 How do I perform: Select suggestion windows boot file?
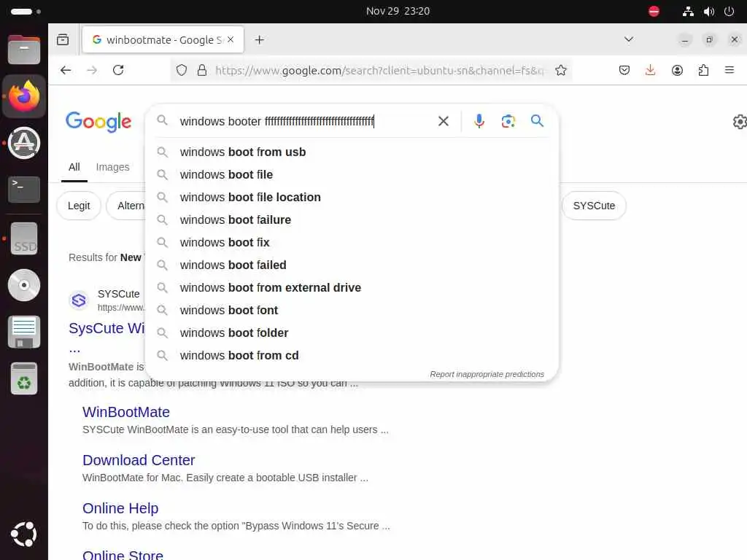click(x=352, y=175)
